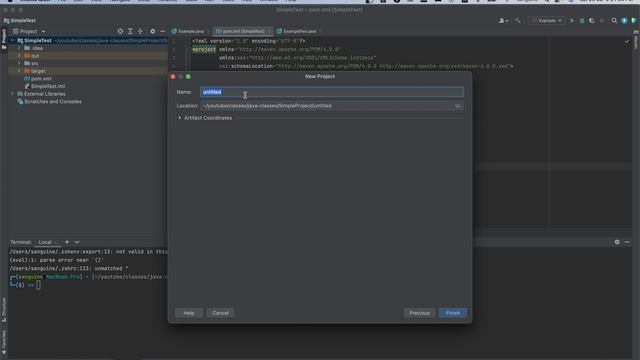Close the pom.xml editor tab

(269, 31)
